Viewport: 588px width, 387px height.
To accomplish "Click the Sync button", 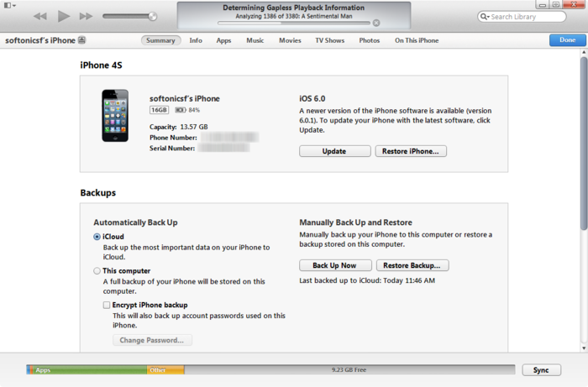I will (541, 369).
